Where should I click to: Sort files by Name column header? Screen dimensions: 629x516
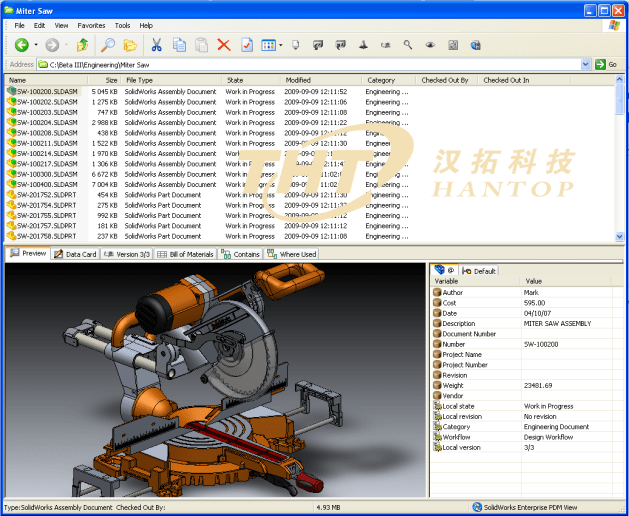click(45, 80)
